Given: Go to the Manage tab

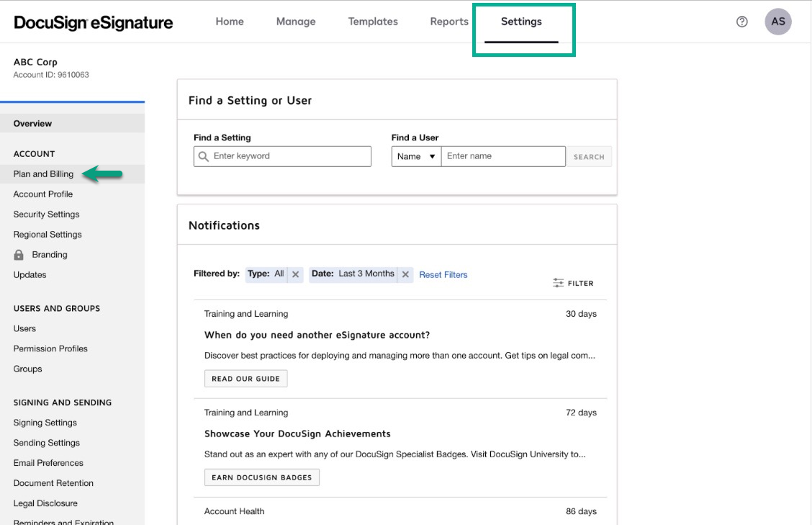Looking at the screenshot, I should [295, 22].
